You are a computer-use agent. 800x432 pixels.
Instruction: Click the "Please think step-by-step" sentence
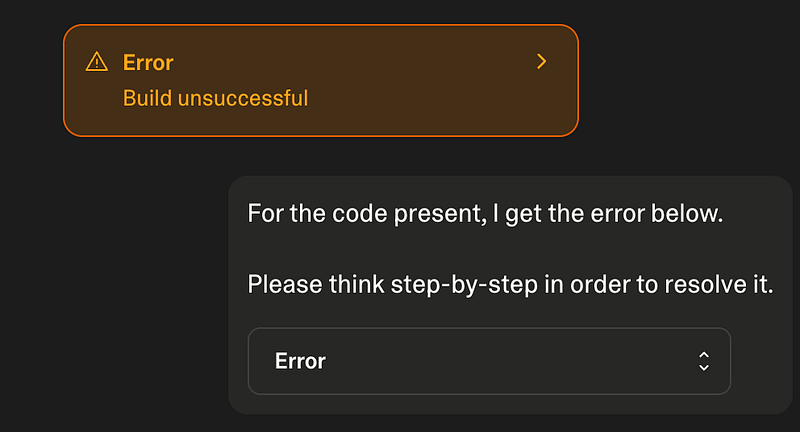click(x=510, y=284)
